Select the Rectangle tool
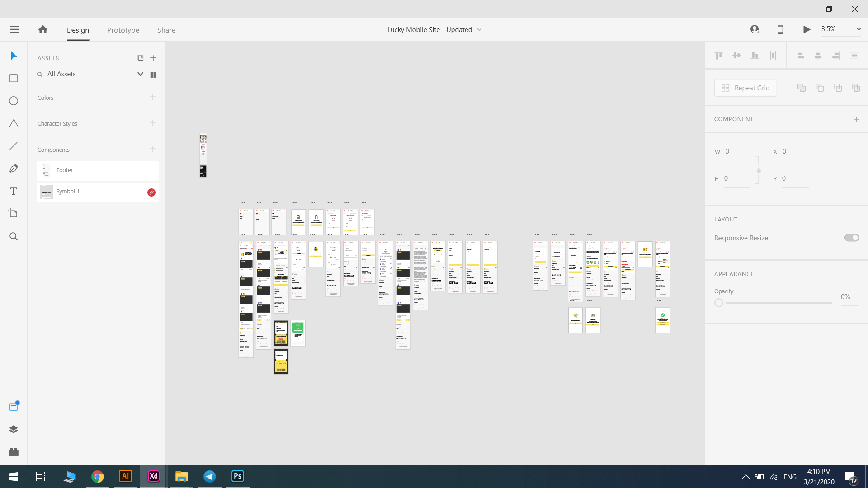 [14, 78]
